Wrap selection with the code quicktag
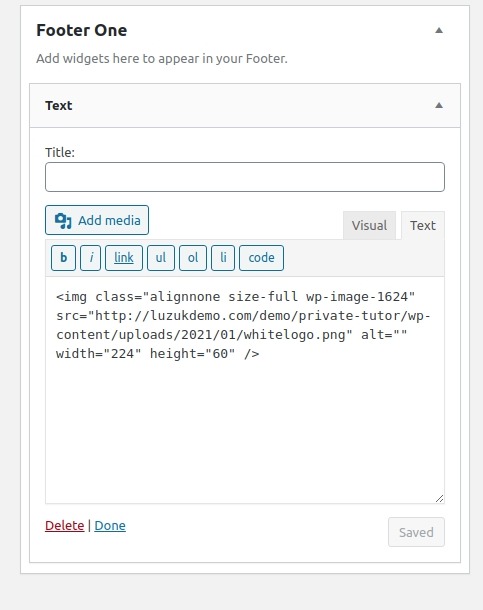The width and height of the screenshot is (483, 610). 261,258
